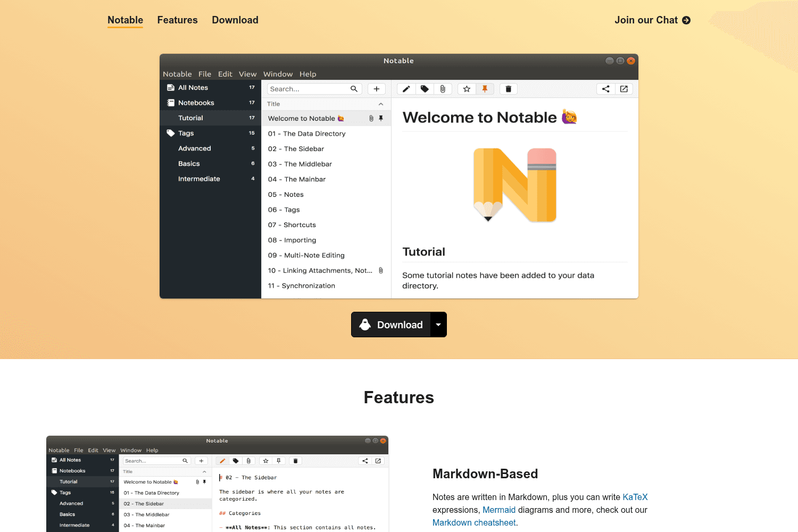Click the Search field in top app
The image size is (798, 532).
pos(314,89)
